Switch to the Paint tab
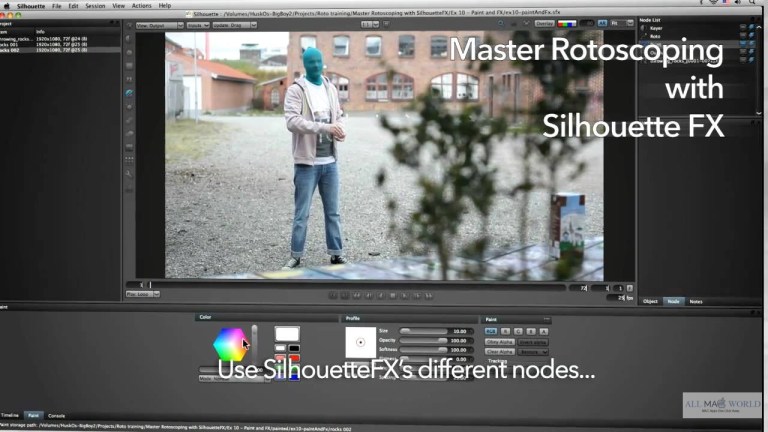 (x=33, y=415)
